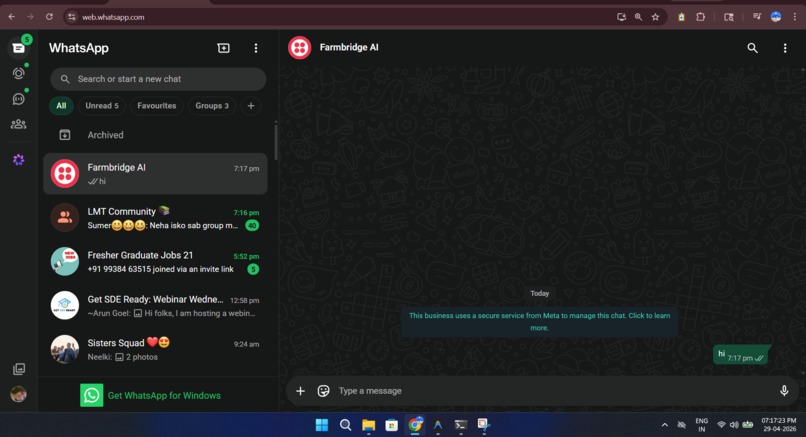Install app icon in address bar
This screenshot has width=806, height=437.
[621, 17]
